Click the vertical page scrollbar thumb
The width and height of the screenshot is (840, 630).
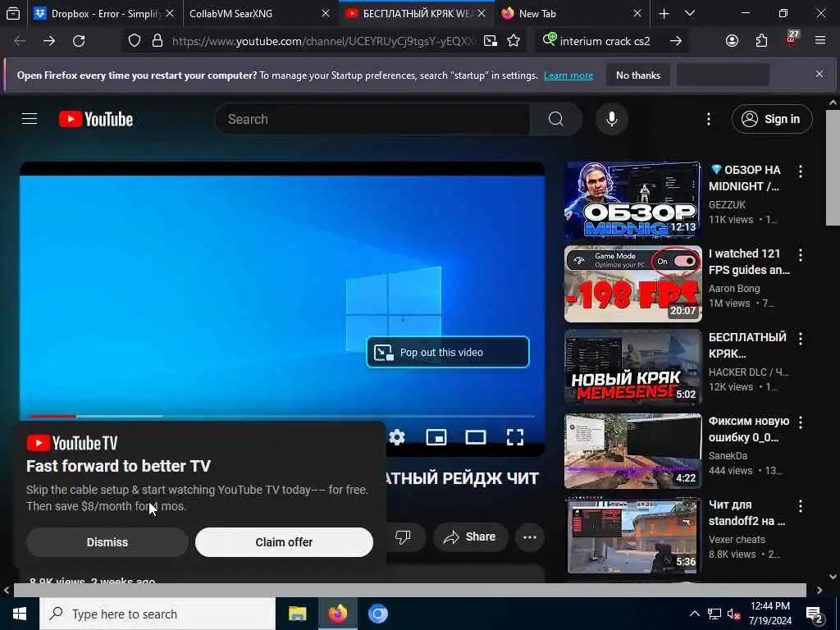pyautogui.click(x=833, y=167)
